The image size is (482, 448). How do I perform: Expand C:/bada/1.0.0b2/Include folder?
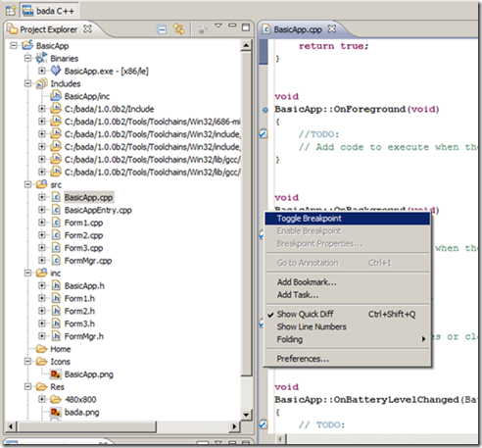click(42, 109)
